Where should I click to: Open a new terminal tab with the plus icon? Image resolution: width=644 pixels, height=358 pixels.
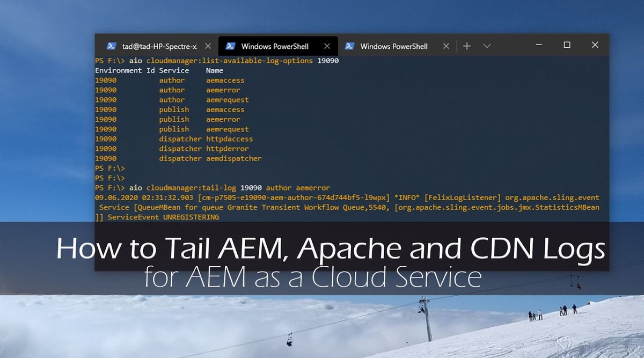[x=466, y=46]
